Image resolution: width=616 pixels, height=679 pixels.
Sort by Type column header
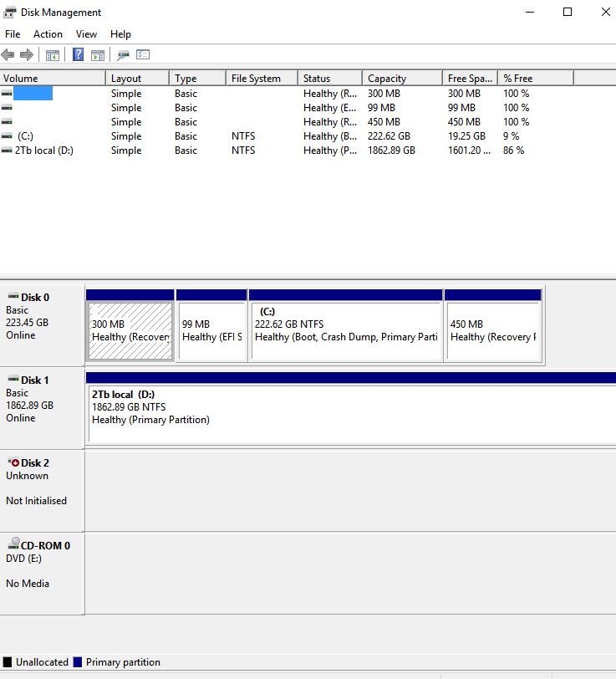coord(197,79)
